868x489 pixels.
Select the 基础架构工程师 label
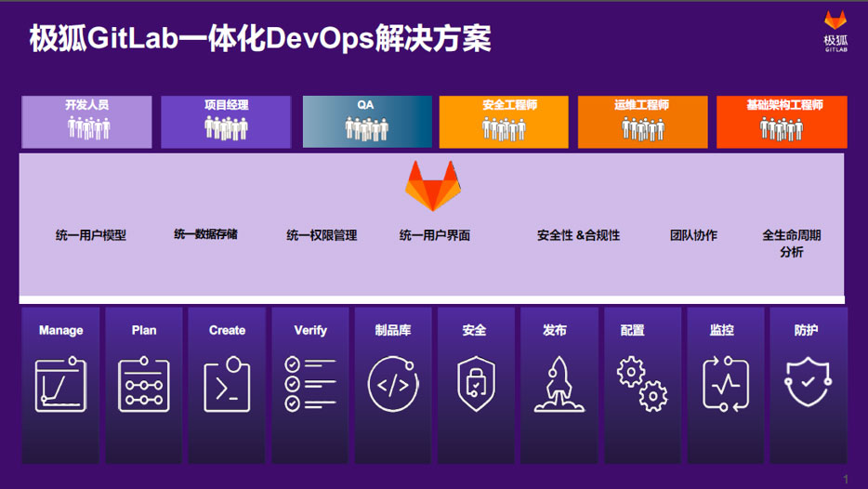784,105
